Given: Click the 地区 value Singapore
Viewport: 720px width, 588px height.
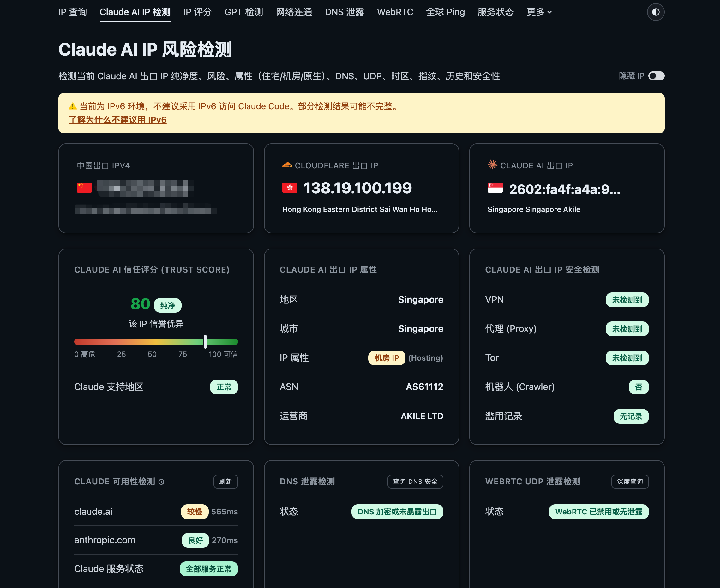Looking at the screenshot, I should tap(421, 300).
